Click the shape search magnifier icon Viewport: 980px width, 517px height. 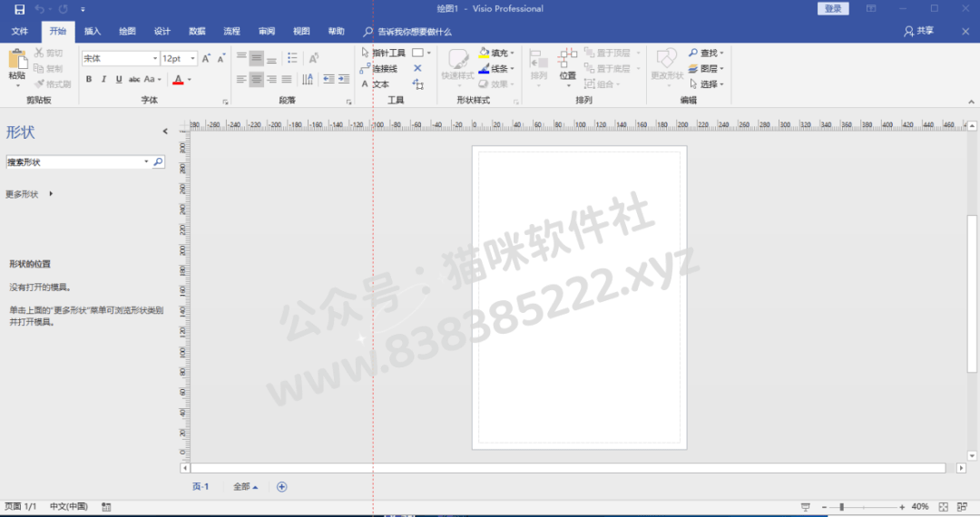(158, 161)
